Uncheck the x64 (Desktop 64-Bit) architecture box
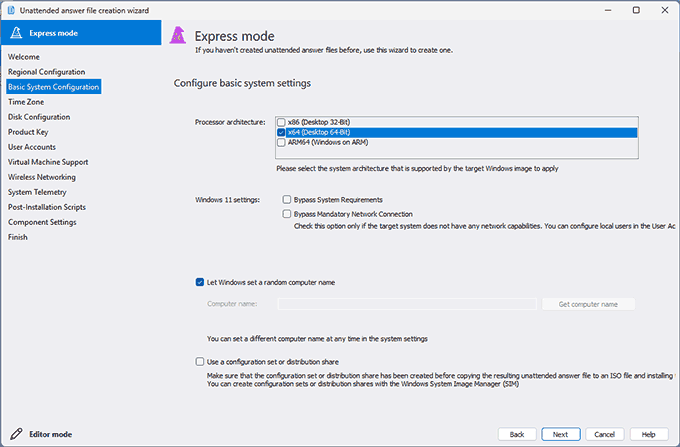This screenshot has width=680, height=447. (x=281, y=132)
